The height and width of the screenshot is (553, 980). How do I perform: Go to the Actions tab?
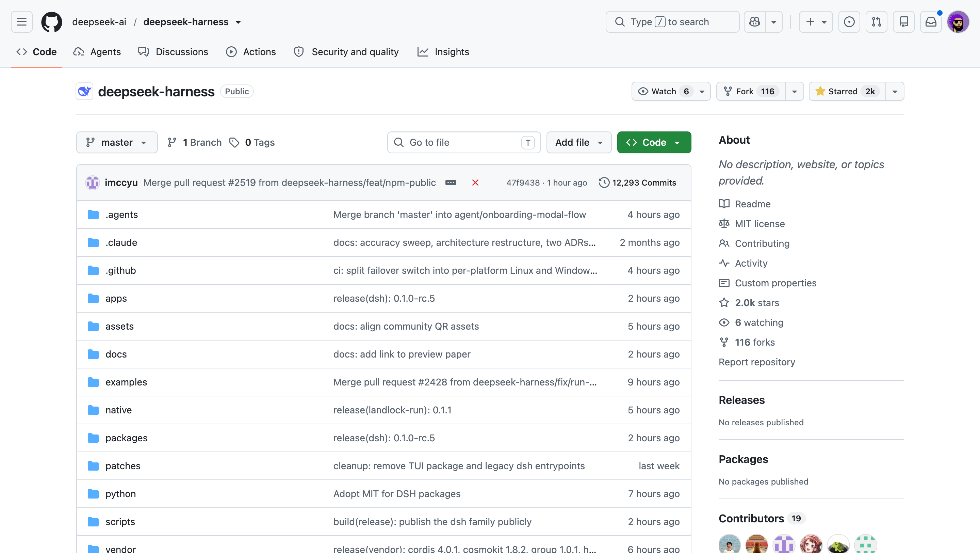tap(251, 52)
